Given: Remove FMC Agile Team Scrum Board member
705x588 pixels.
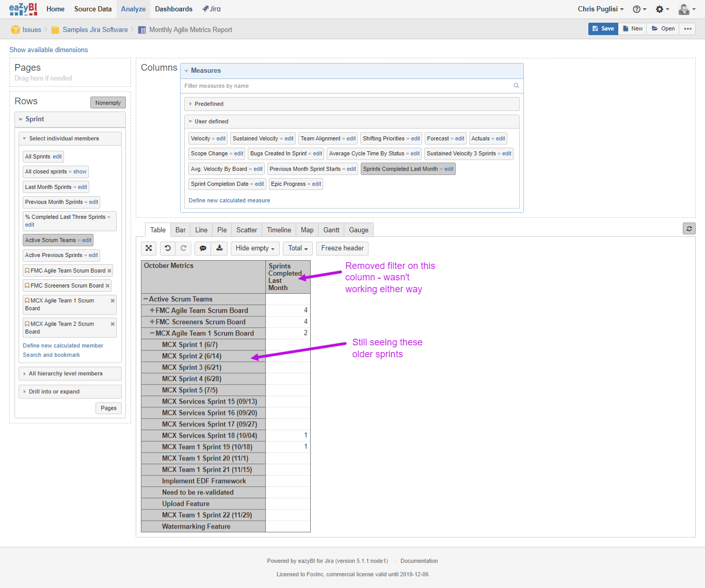Looking at the screenshot, I should [x=109, y=271].
